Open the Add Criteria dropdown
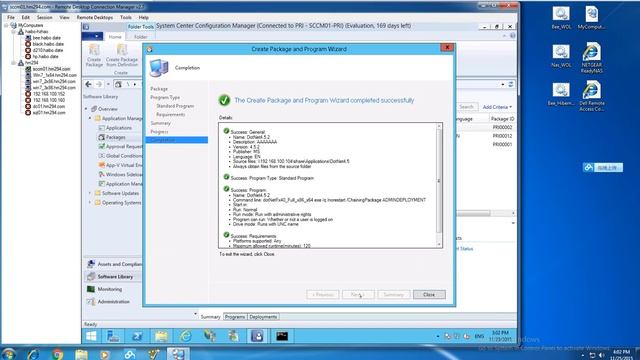 tap(497, 107)
